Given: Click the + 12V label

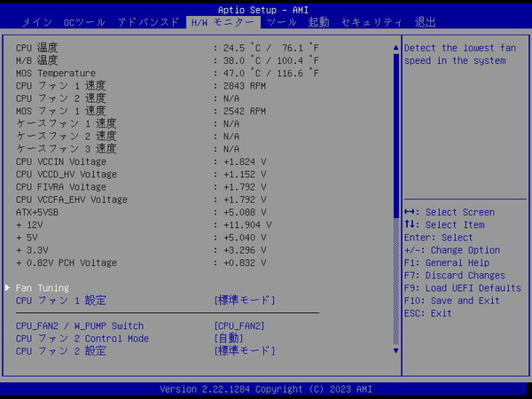Looking at the screenshot, I should click(29, 225).
